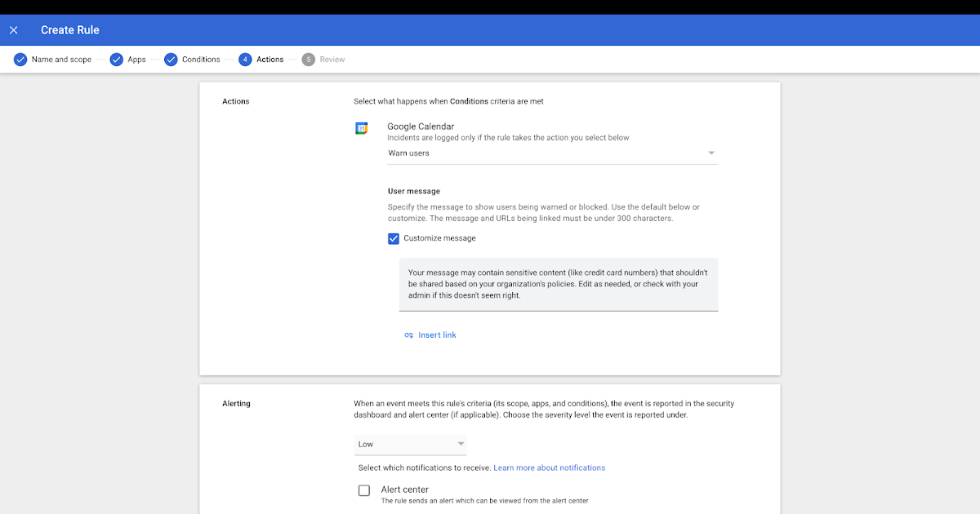Click inside the custom warning message box
980x514 pixels.
[x=558, y=283]
